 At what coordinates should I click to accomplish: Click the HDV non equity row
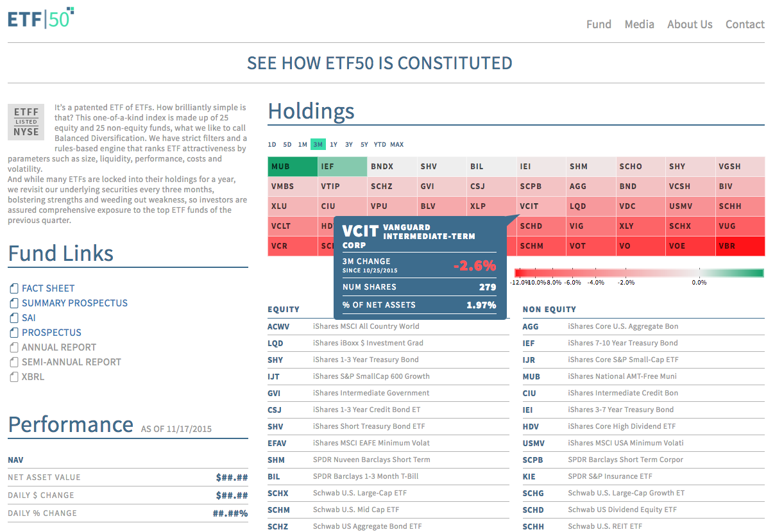coord(643,426)
